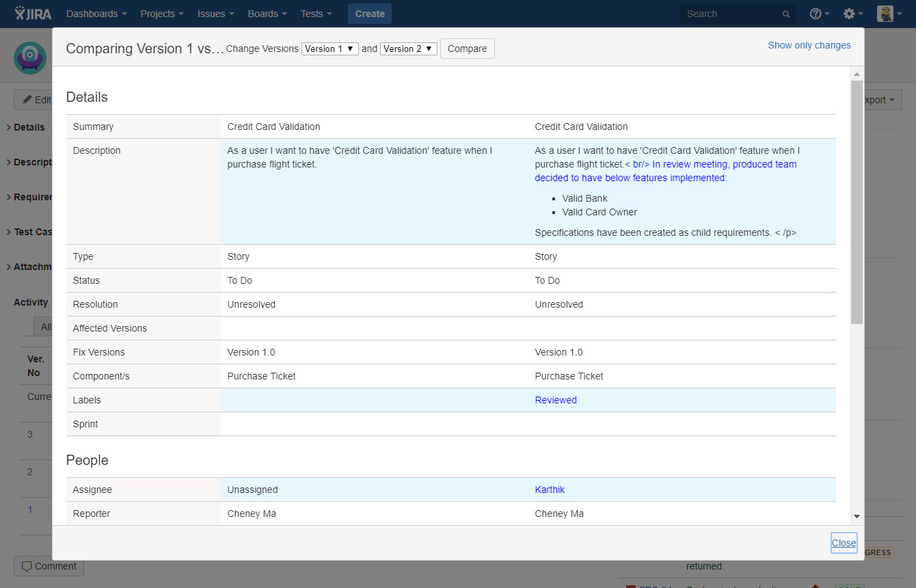
Task: Close the comparison dialog
Action: [844, 543]
